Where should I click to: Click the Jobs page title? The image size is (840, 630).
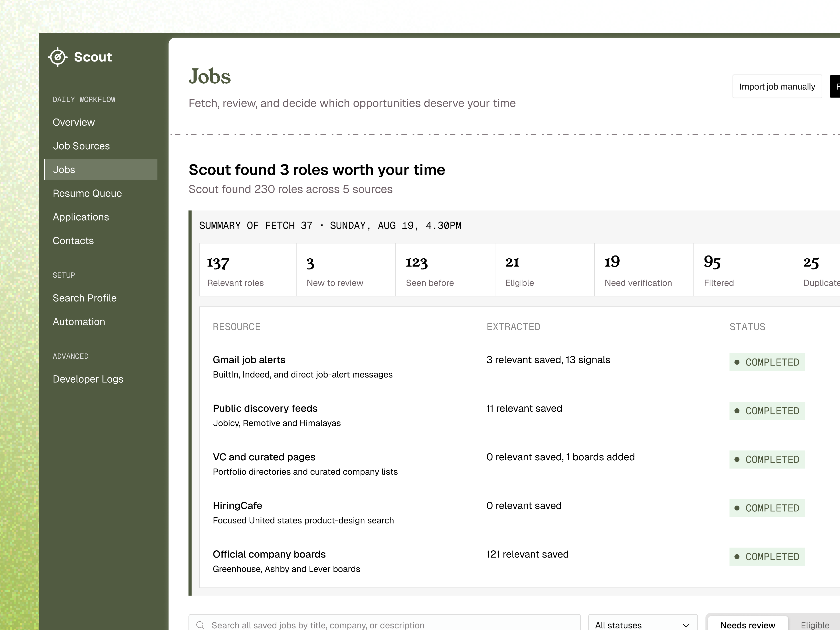210,76
